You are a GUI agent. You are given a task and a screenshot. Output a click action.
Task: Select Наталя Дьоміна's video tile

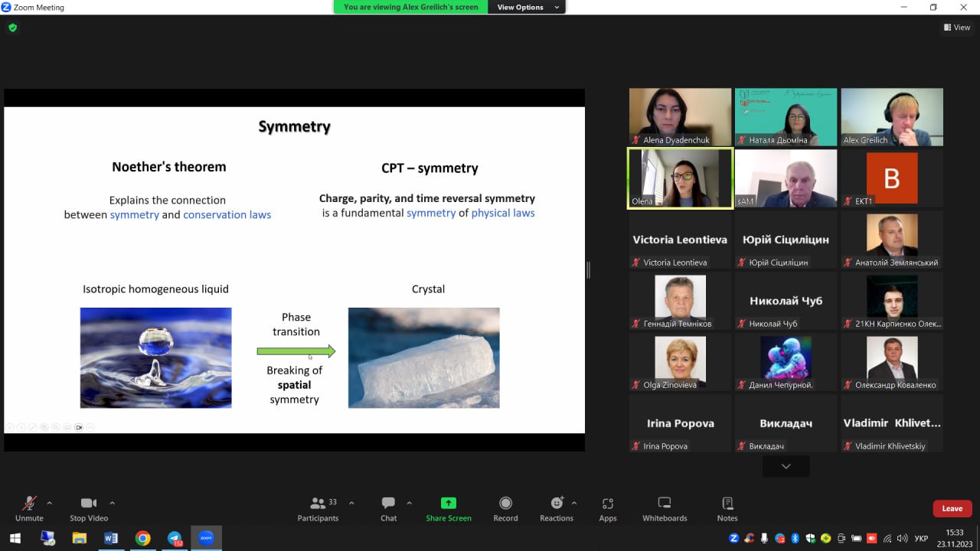786,117
